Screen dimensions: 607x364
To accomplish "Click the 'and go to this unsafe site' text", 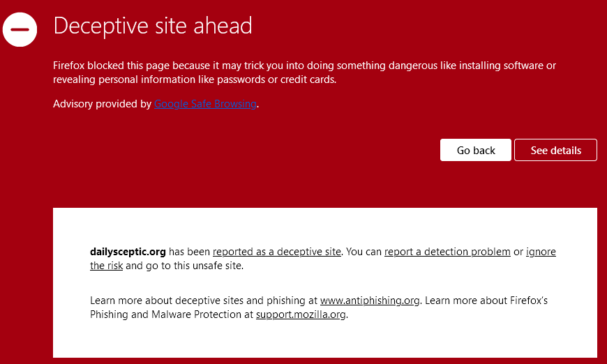I will click(184, 266).
